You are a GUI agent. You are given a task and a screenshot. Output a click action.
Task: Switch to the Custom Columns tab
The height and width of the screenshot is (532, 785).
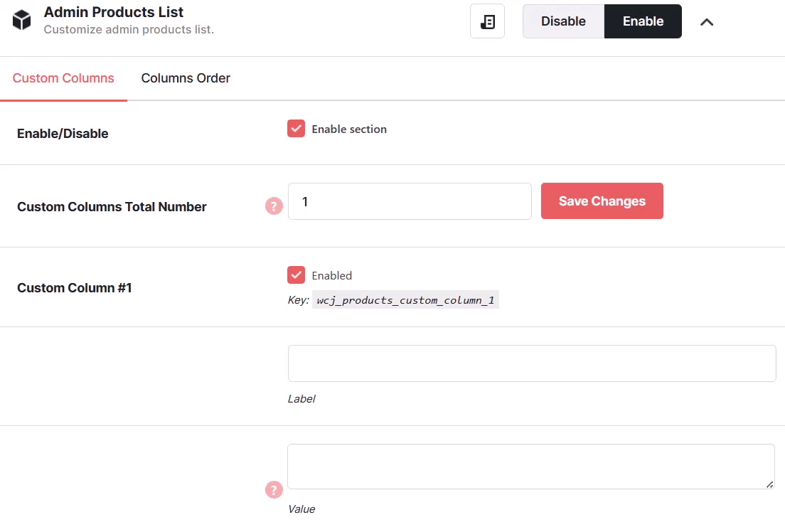[x=63, y=78]
